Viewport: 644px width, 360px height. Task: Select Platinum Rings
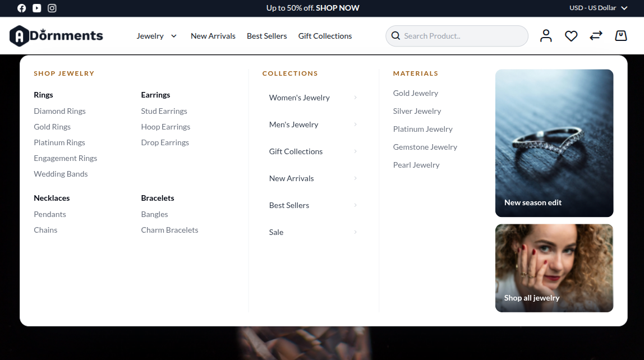coord(59,142)
